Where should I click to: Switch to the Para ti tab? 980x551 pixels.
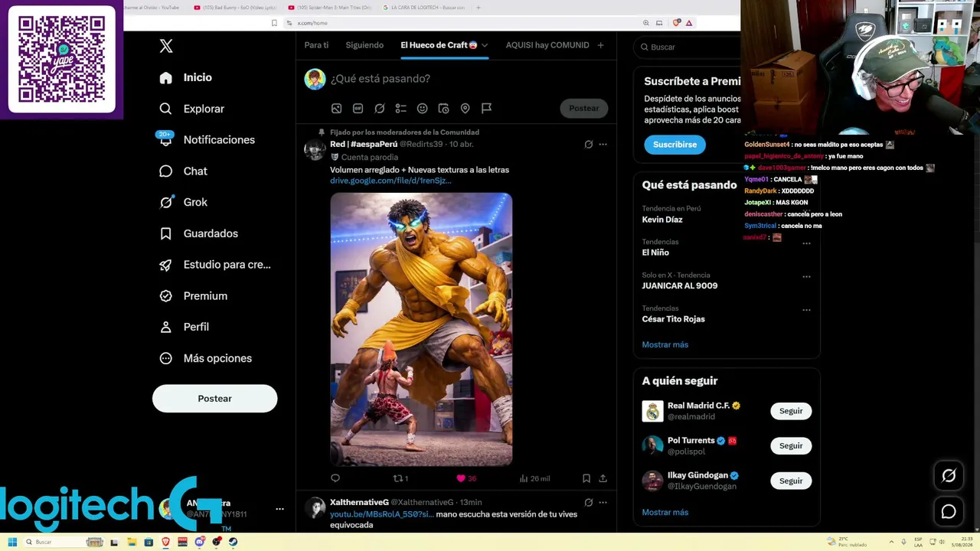tap(316, 45)
